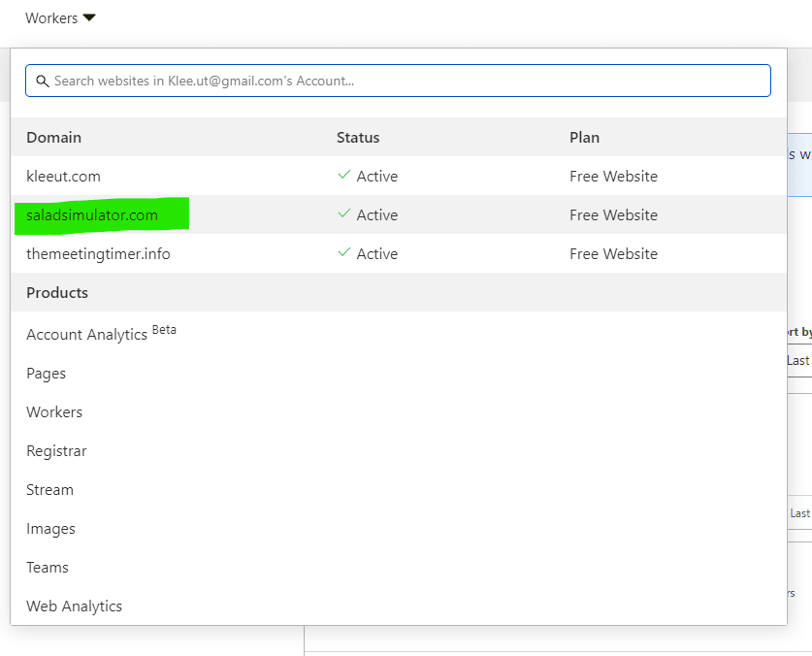Viewport: 812px width, 656px height.
Task: Open Account Analytics Beta product
Action: (x=101, y=333)
